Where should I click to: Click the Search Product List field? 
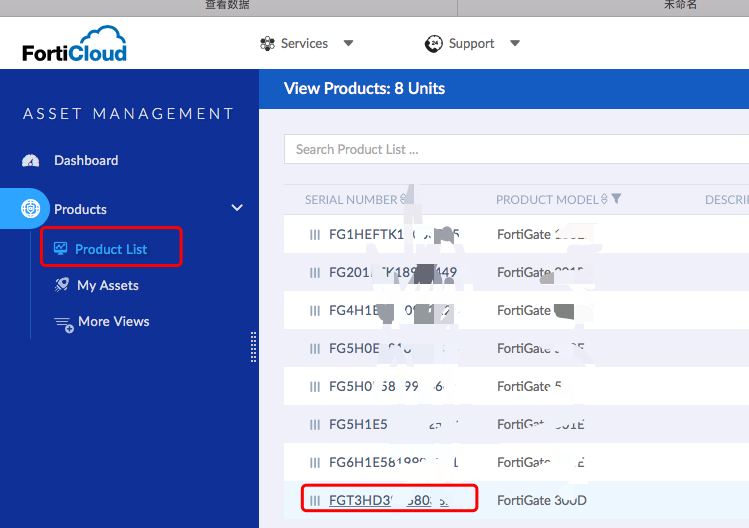pyautogui.click(x=515, y=149)
